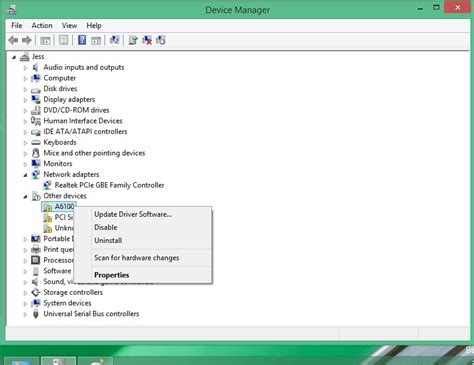Viewport: 474px width, 365px height.
Task: Expand Storage controllers
Action: (25, 293)
